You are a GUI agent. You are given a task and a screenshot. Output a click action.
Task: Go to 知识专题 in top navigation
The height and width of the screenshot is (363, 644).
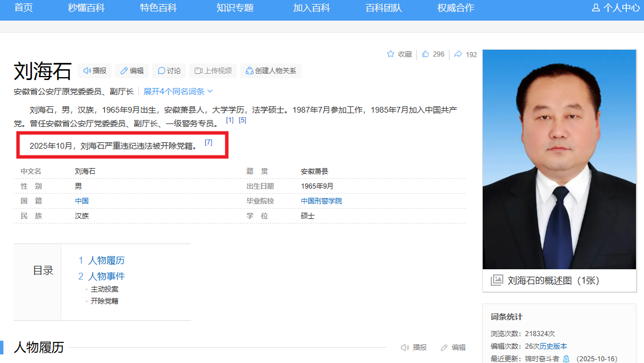(x=235, y=8)
